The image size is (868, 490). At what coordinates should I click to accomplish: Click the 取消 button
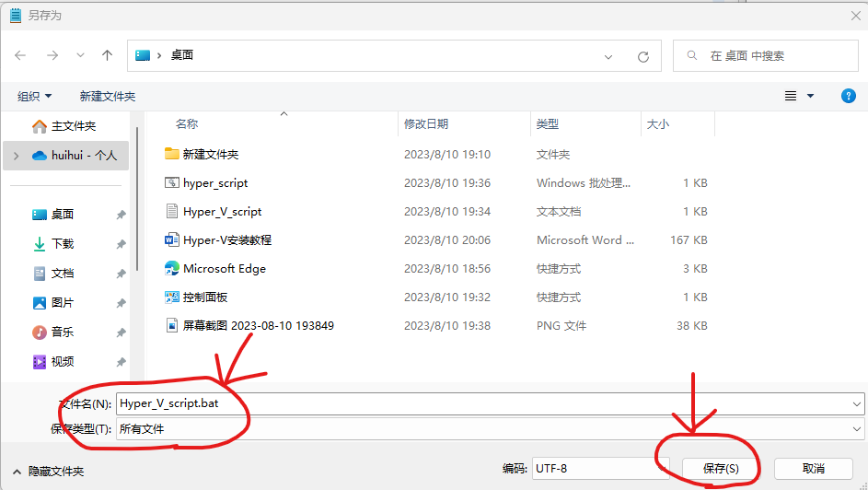point(813,469)
